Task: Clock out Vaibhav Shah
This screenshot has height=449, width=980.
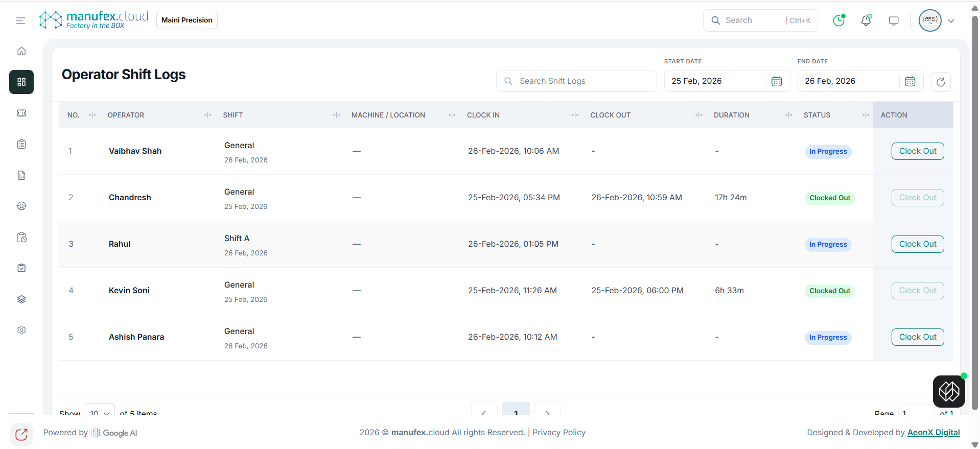Action: [x=918, y=151]
